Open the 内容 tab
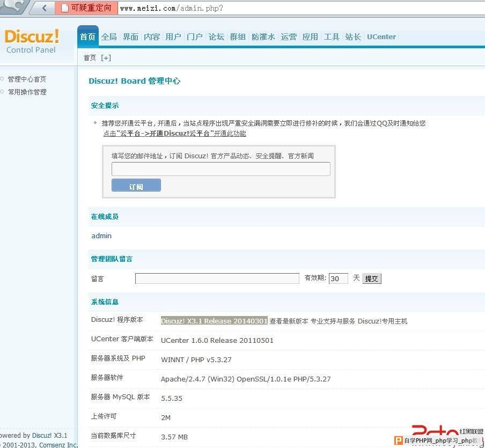485x448 pixels. [x=151, y=37]
